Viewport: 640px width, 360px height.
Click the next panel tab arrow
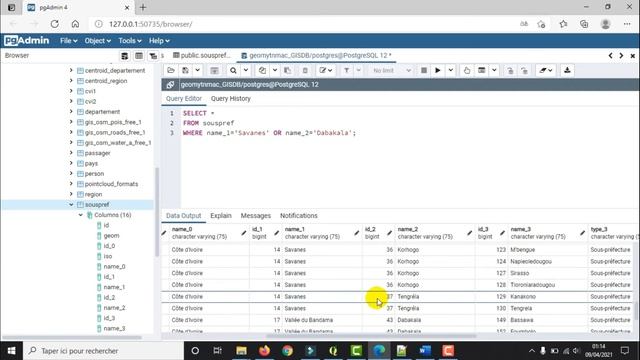tap(621, 56)
